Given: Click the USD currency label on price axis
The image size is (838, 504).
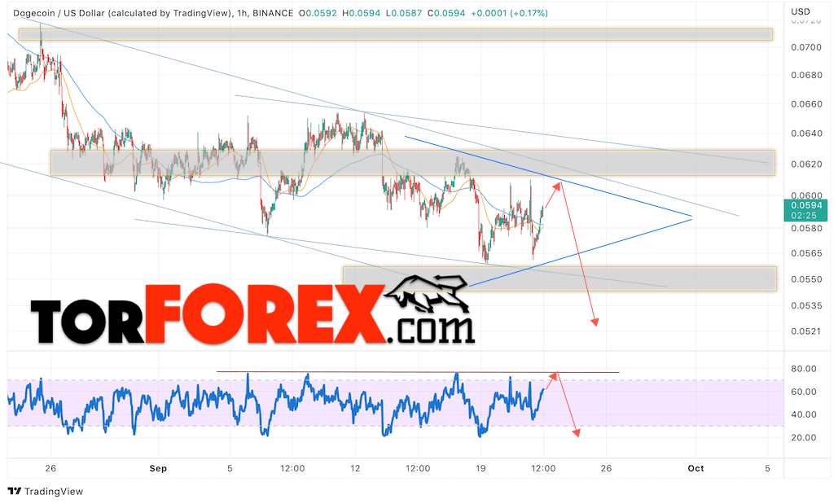Looking at the screenshot, I should pos(800,11).
